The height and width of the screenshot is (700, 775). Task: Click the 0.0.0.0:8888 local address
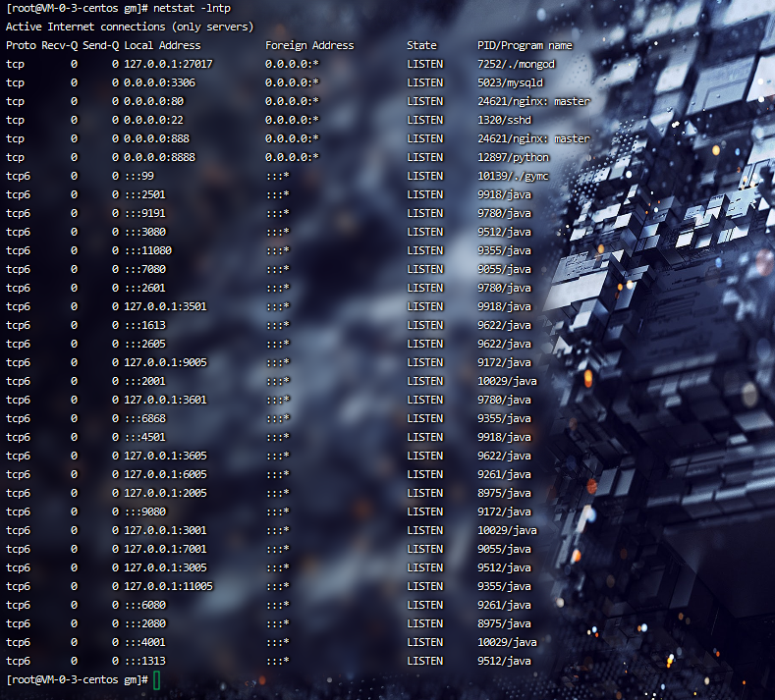click(x=159, y=157)
